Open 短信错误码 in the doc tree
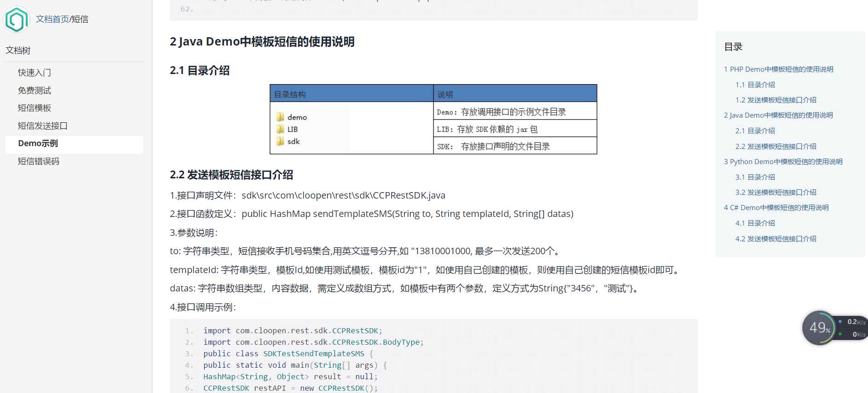 click(39, 161)
